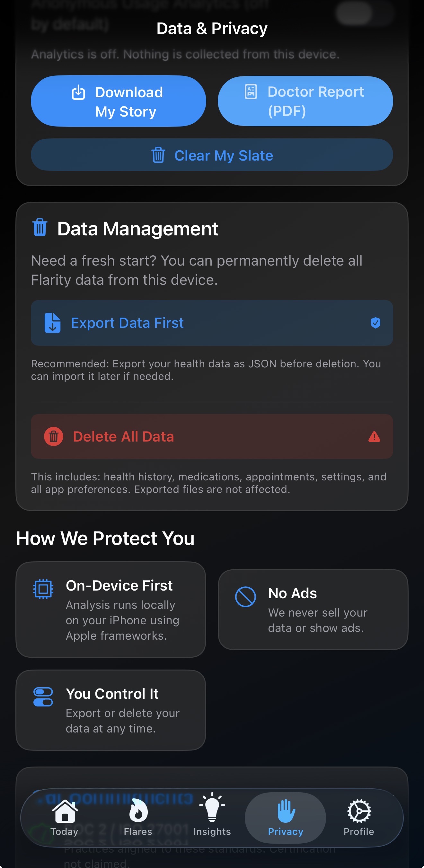Select Export Data First
This screenshot has width=424, height=868.
click(x=212, y=323)
